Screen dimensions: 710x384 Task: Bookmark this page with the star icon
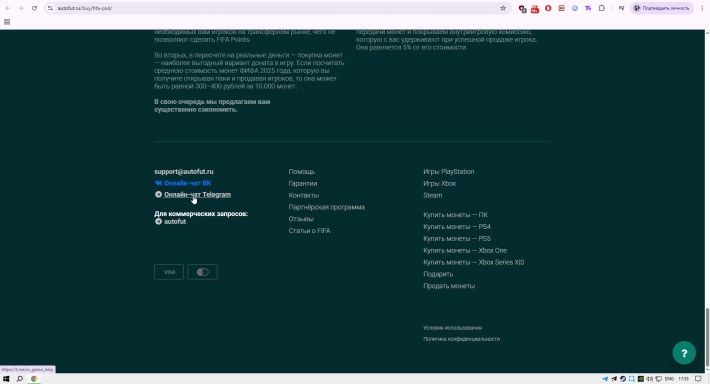(x=503, y=8)
